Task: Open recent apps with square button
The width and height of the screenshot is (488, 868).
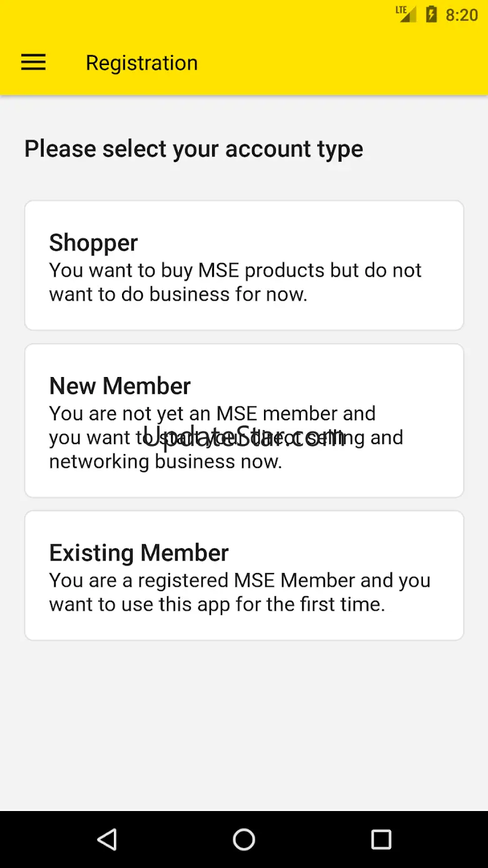Action: coord(380,839)
